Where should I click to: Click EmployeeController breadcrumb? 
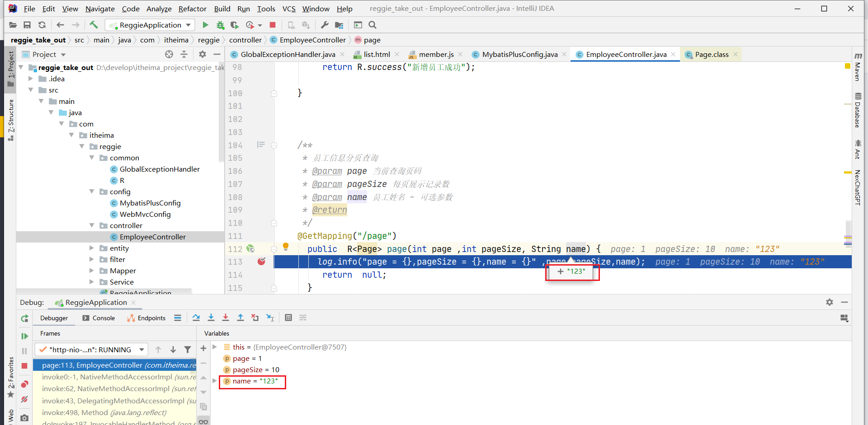312,40
